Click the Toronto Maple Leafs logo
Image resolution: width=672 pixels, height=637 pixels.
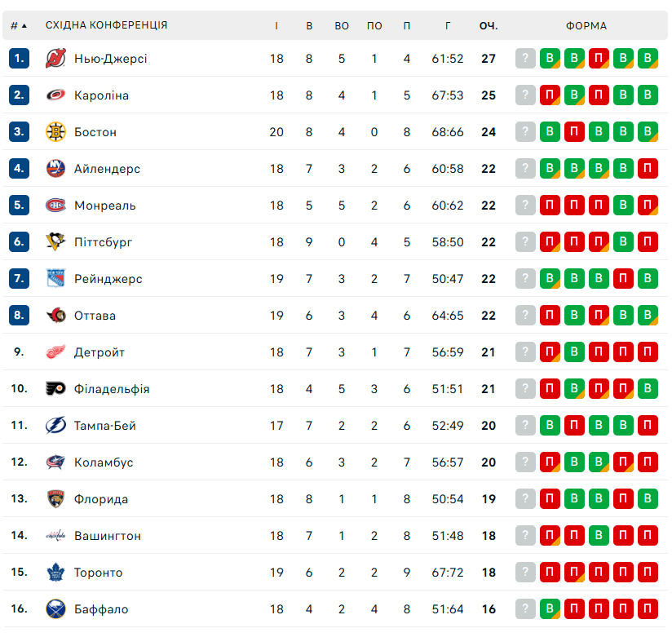[x=55, y=573]
